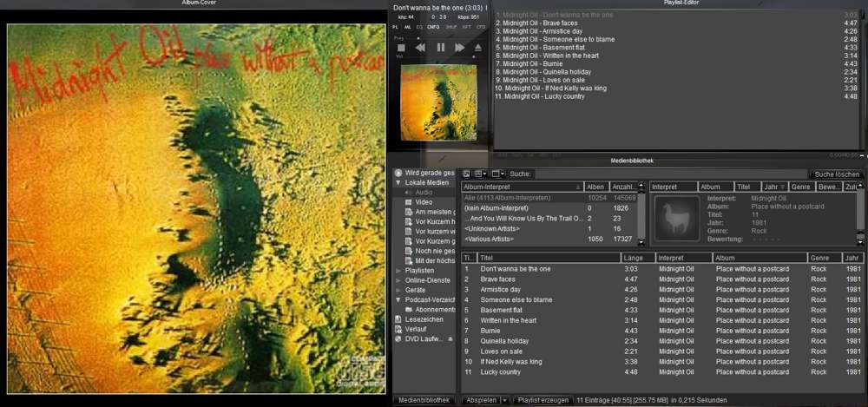Open the Video library item icon

pos(408,201)
